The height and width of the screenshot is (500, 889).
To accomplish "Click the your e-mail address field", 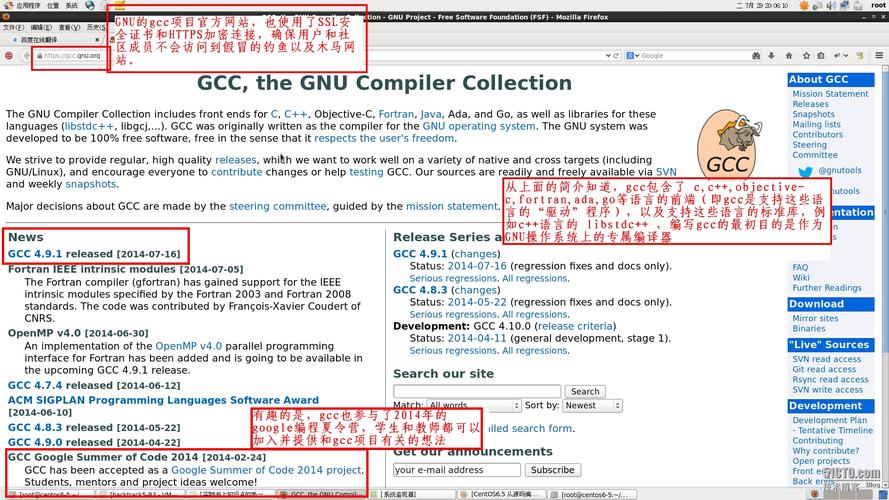I will [x=457, y=469].
